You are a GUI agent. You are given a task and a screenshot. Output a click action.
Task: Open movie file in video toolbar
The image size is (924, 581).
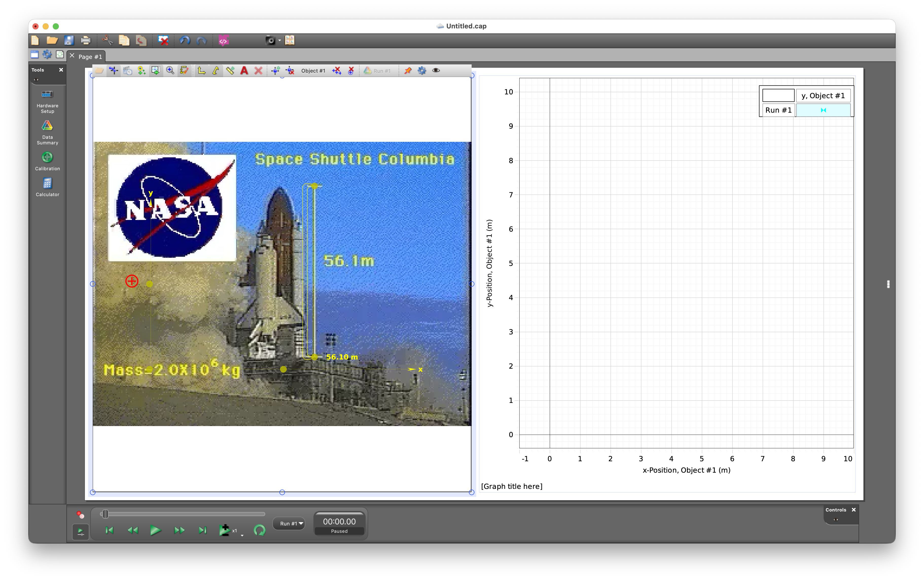[99, 70]
